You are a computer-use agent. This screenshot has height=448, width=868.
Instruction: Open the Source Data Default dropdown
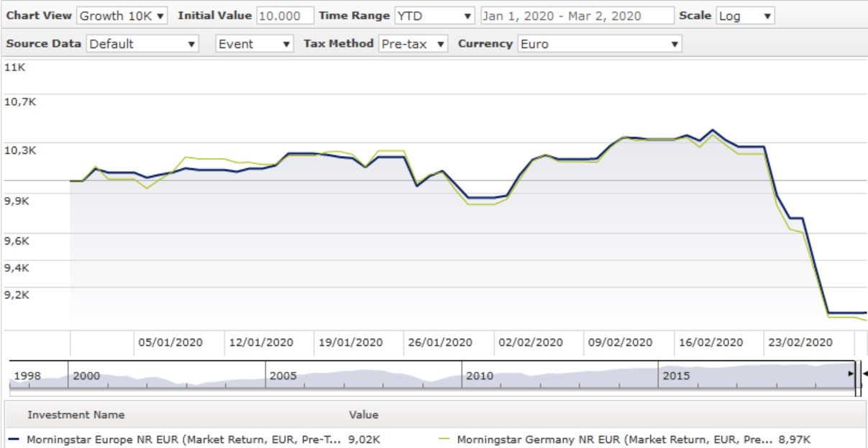click(x=142, y=44)
